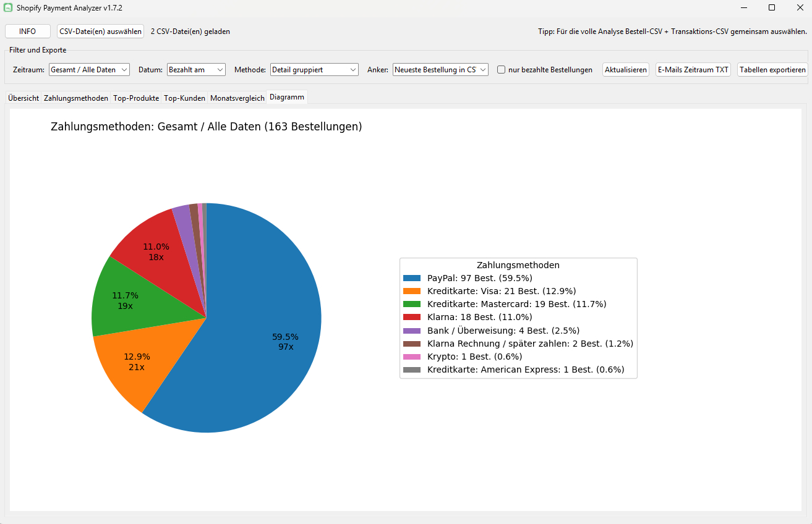
Task: Click chart title Zahlungsmethoden: Gesamt / Alle Daten
Action: [156, 127]
